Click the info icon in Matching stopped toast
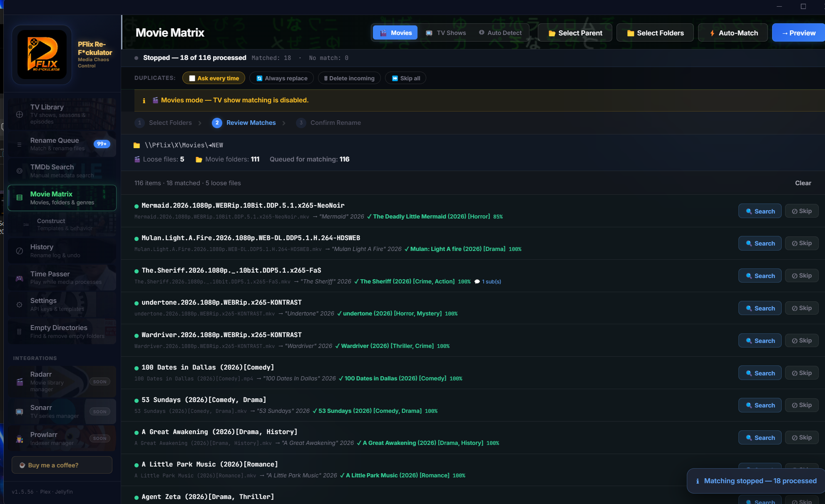This screenshot has height=504, width=825. pos(698,481)
